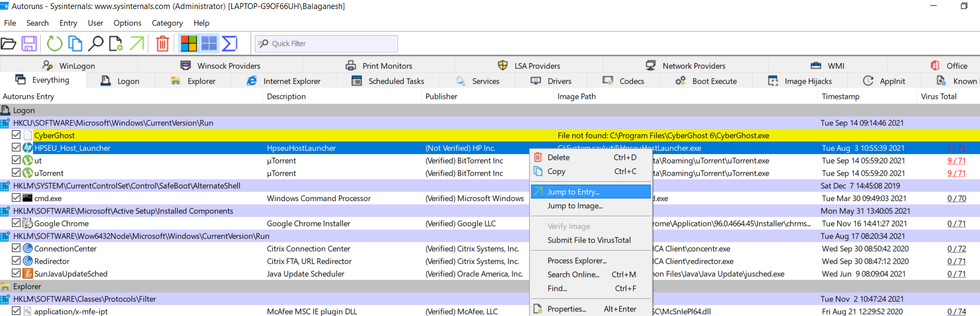Click the Save floppy disk icon
The width and height of the screenshot is (980, 316).
(x=29, y=43)
